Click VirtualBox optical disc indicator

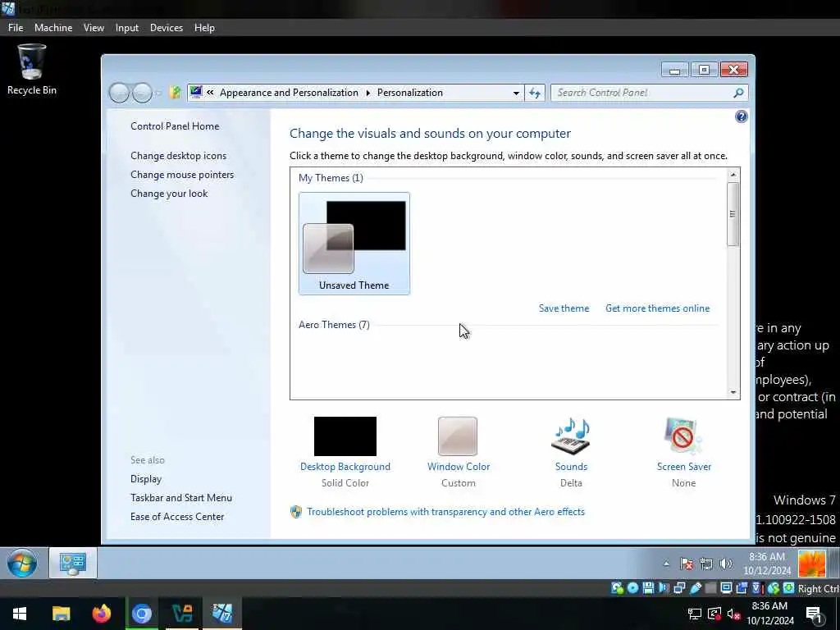pos(632,588)
